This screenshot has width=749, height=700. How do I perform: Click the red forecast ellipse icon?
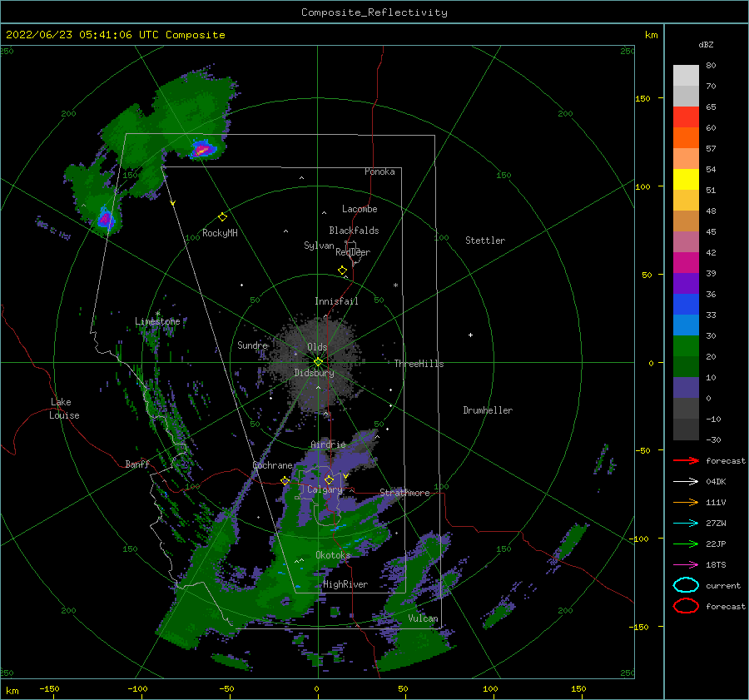[x=686, y=606]
